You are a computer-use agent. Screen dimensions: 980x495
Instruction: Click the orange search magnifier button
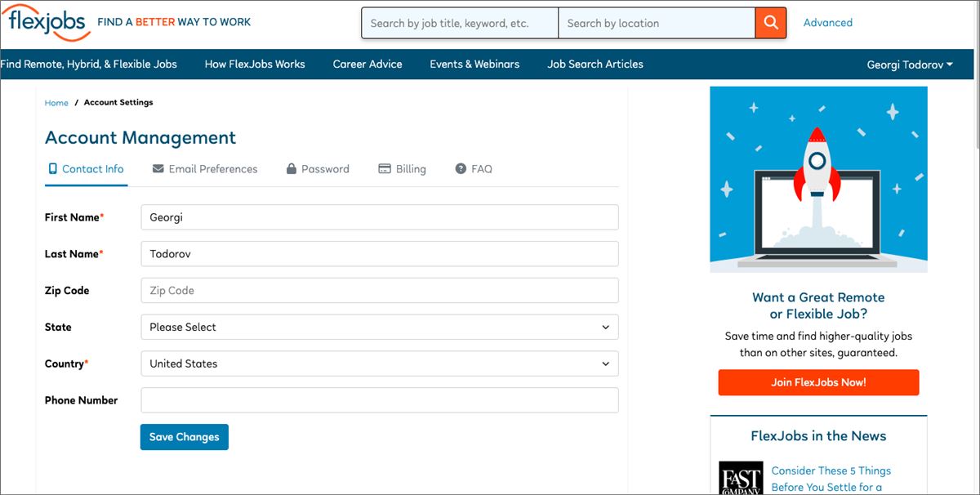[x=771, y=23]
